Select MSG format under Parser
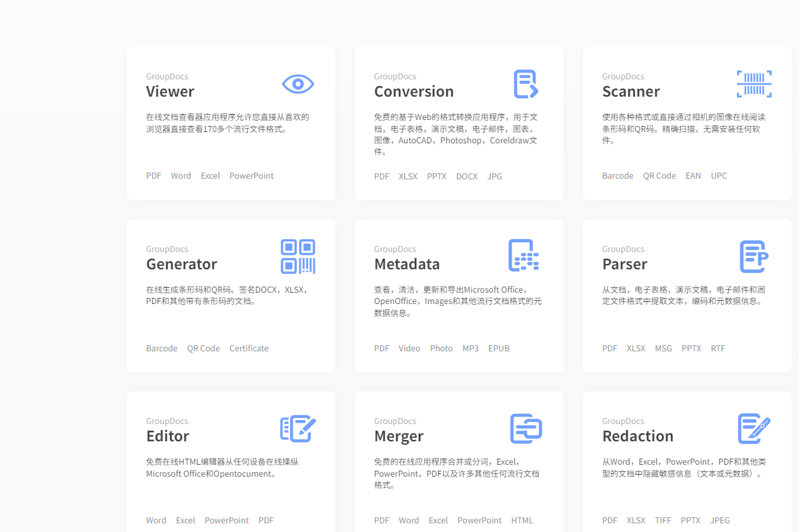 (x=663, y=349)
